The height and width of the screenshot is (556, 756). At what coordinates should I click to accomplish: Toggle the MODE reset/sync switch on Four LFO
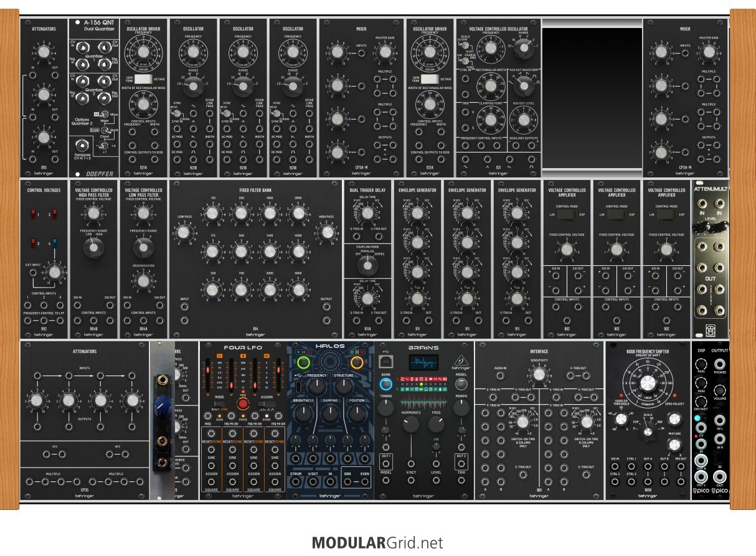[219, 403]
